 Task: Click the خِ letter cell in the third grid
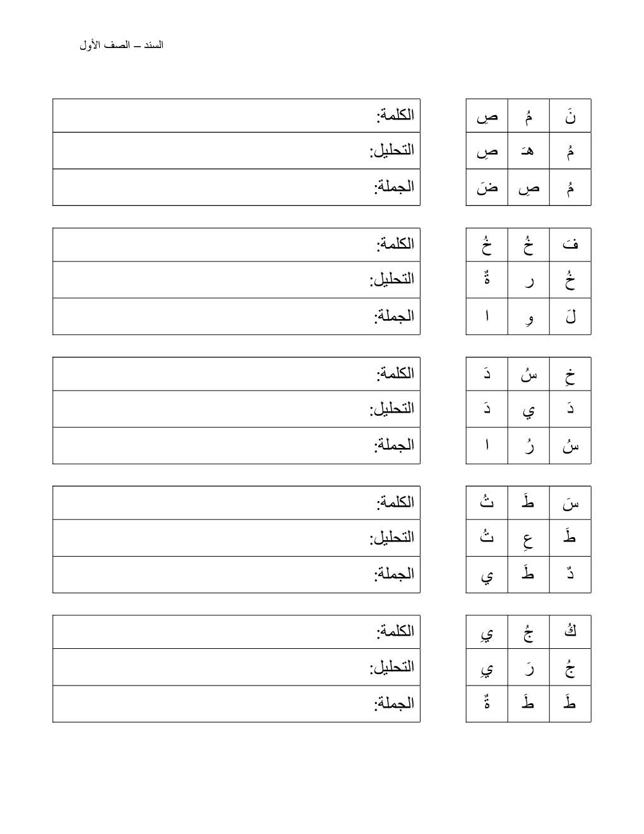(x=570, y=374)
